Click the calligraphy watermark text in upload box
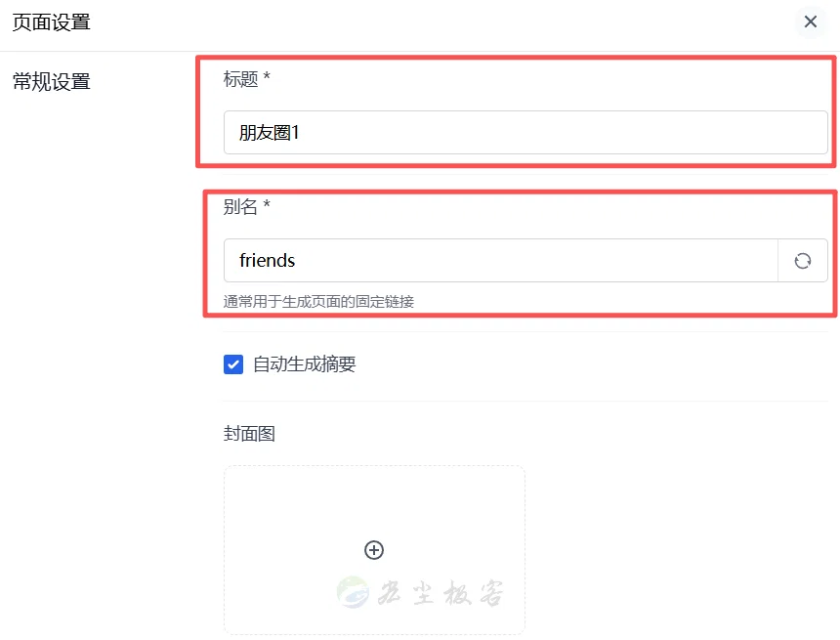This screenshot has height=640, width=840. point(441,593)
